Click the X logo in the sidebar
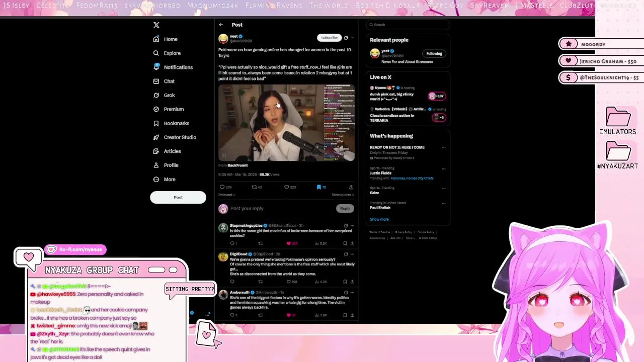Image resolution: width=644 pixels, height=362 pixels. (156, 25)
